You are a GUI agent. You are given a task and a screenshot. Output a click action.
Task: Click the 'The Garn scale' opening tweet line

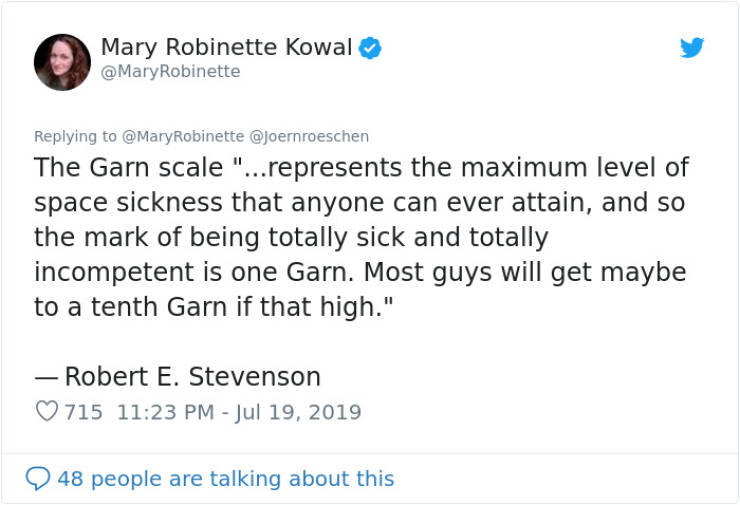(362, 168)
